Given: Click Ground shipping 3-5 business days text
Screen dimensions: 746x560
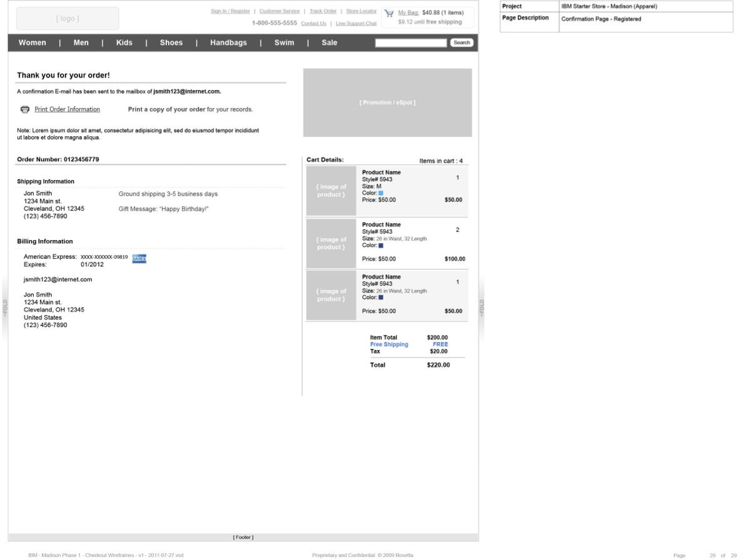Looking at the screenshot, I should click(168, 194).
